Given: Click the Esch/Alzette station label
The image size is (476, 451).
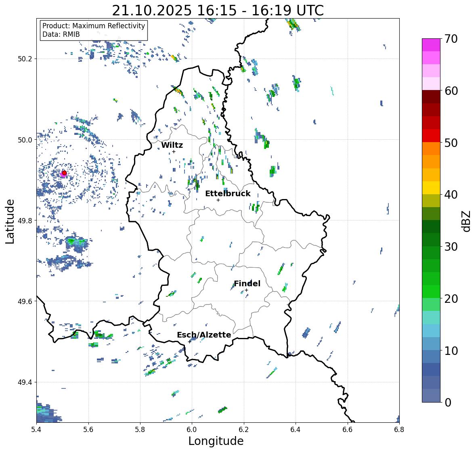Looking at the screenshot, I should click(204, 335).
